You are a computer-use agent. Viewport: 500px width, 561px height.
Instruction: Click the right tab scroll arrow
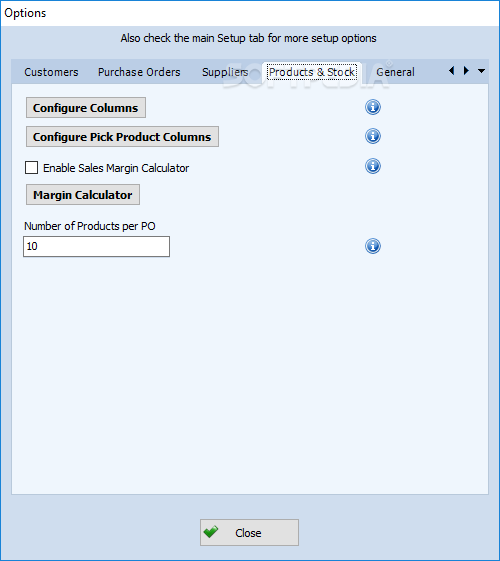tap(466, 70)
